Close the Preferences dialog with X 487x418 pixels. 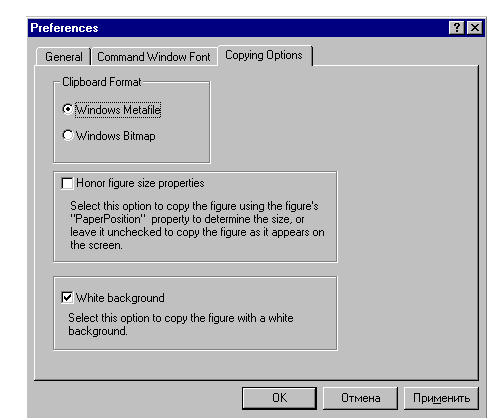[475, 28]
